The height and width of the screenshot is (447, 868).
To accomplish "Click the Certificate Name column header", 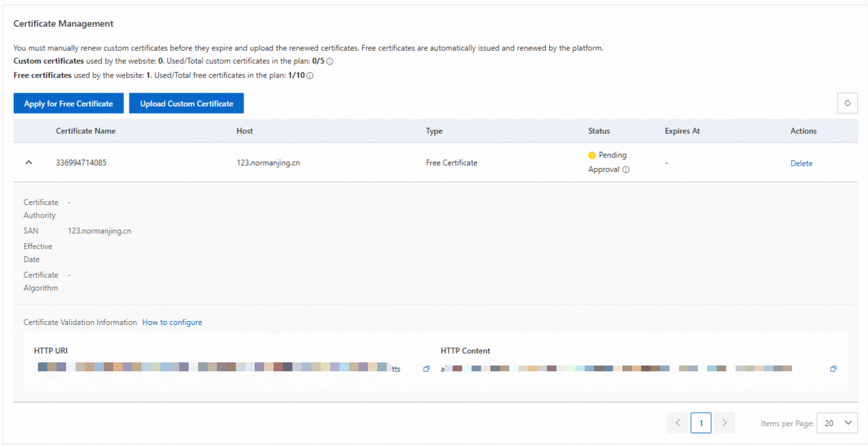I will [86, 131].
